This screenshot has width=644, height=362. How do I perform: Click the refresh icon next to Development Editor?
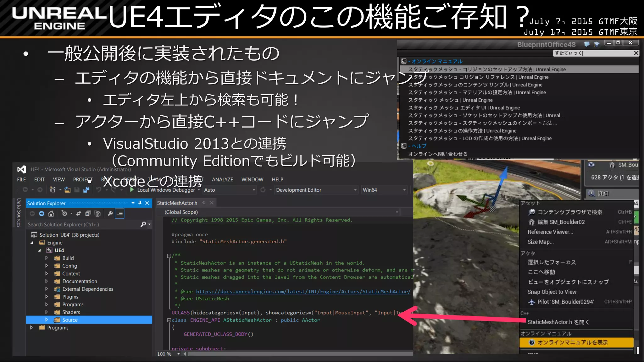click(x=263, y=190)
